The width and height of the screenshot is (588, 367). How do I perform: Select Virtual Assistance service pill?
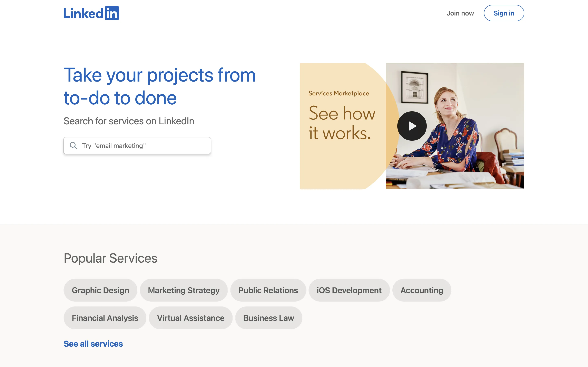click(x=190, y=318)
